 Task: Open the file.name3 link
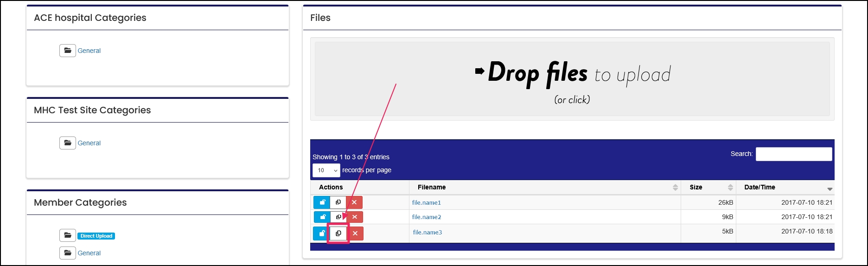[428, 232]
